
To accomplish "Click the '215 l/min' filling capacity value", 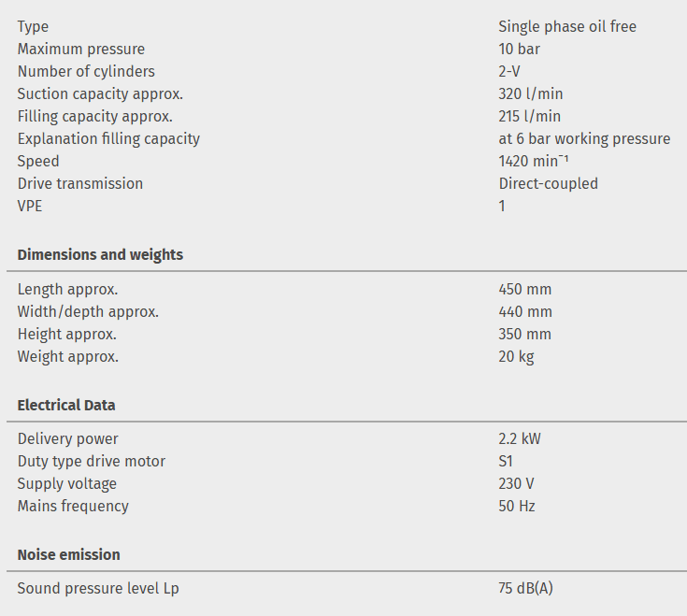I will coord(529,116).
